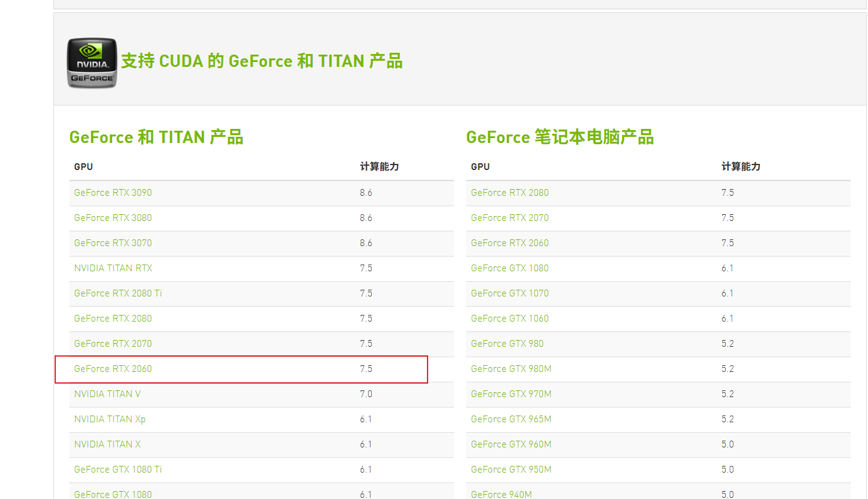Click the 5.2 value in the GTX 970M row
This screenshot has height=499, width=868.
tap(728, 394)
